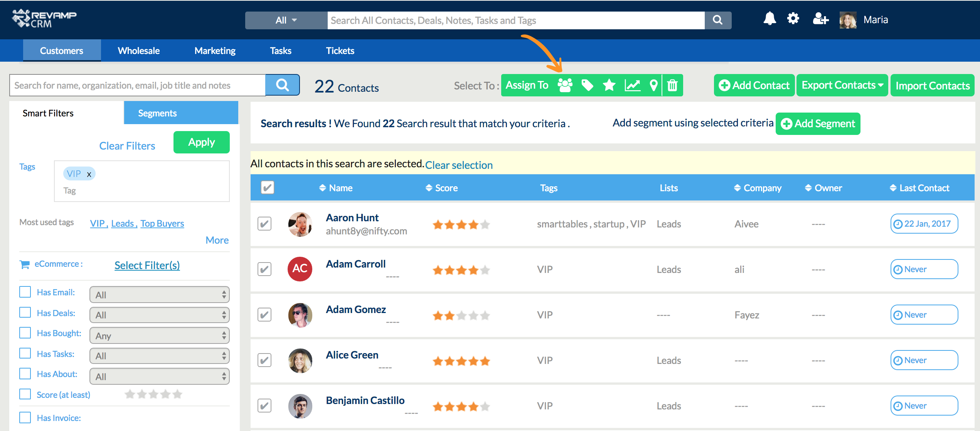Click the tag icon in bulk actions
Viewport: 980px width, 431px height.
click(587, 85)
